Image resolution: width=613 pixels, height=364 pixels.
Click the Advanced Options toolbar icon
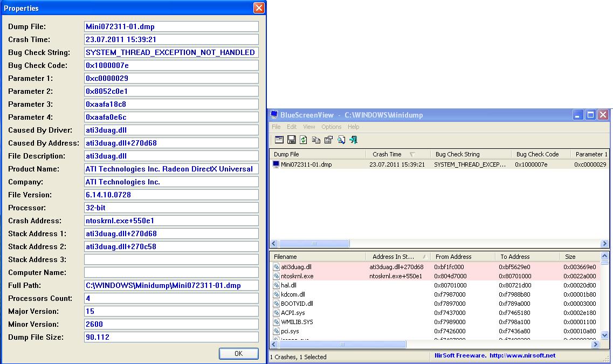pos(279,140)
